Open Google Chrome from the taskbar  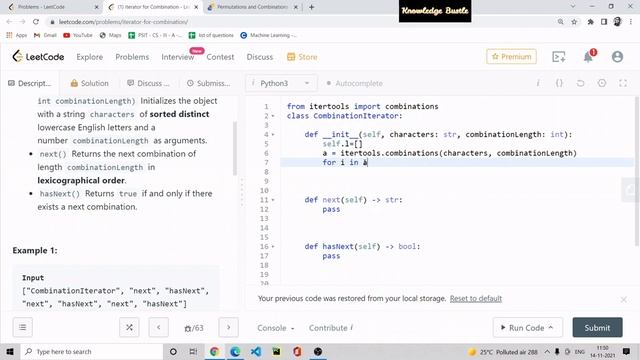(214, 351)
